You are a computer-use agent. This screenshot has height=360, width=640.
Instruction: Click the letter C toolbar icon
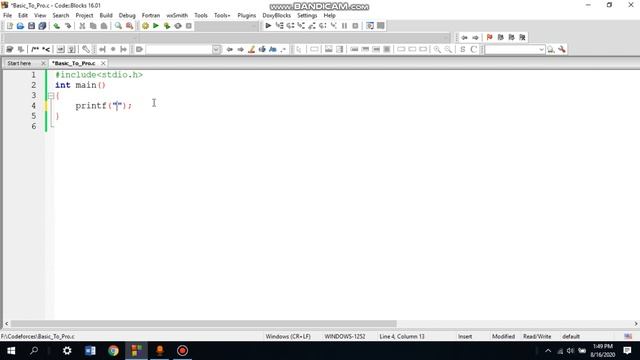(473, 49)
